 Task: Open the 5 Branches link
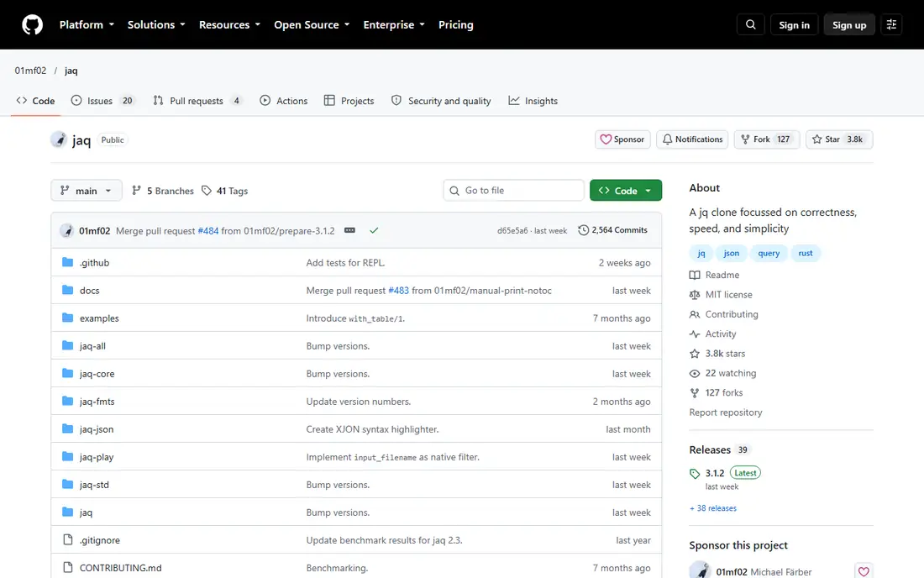point(163,191)
